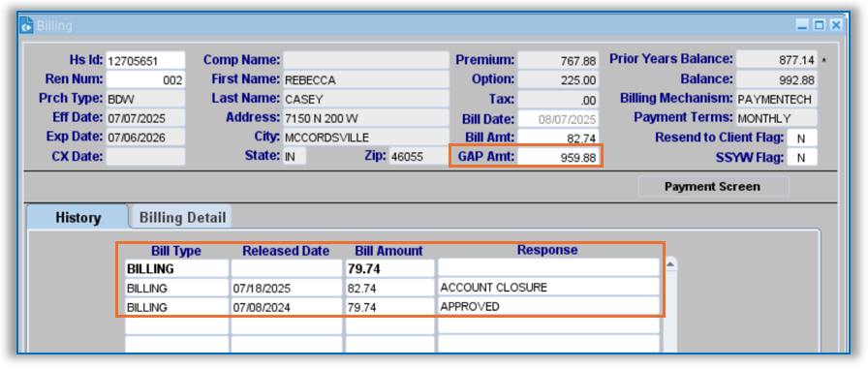Minimize the Billing window
The image size is (868, 369).
pyautogui.click(x=801, y=25)
